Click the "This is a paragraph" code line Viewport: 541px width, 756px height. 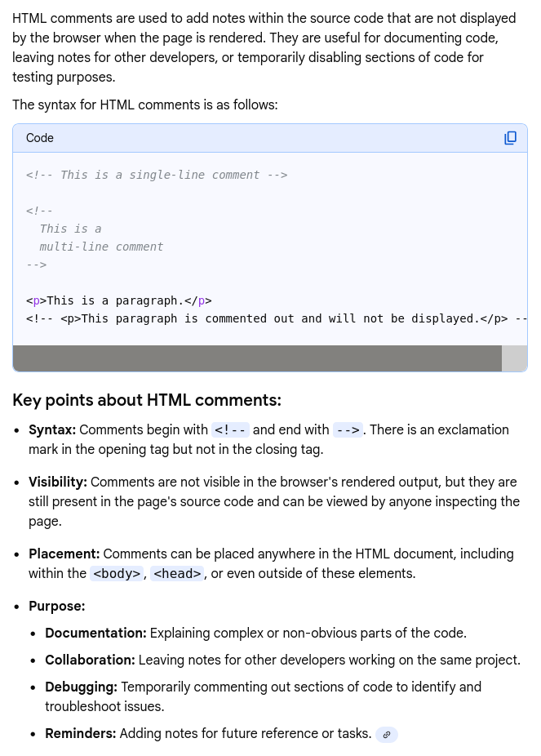tap(119, 300)
